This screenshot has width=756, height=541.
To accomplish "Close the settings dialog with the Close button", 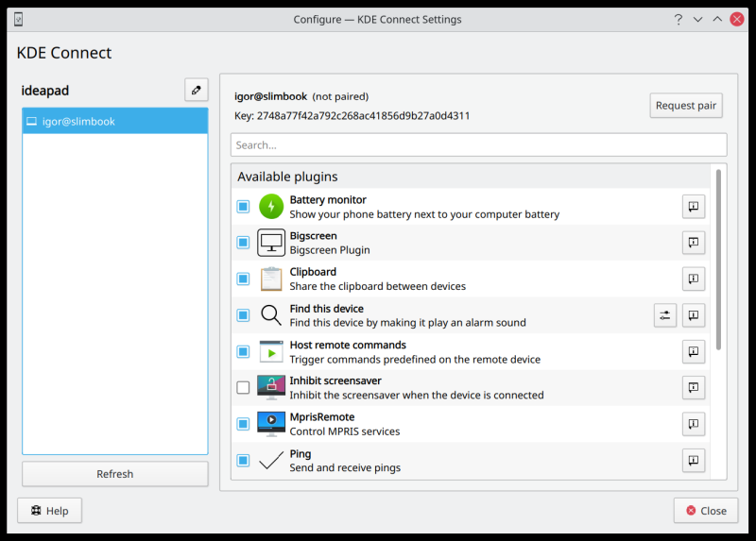I will tap(706, 511).
